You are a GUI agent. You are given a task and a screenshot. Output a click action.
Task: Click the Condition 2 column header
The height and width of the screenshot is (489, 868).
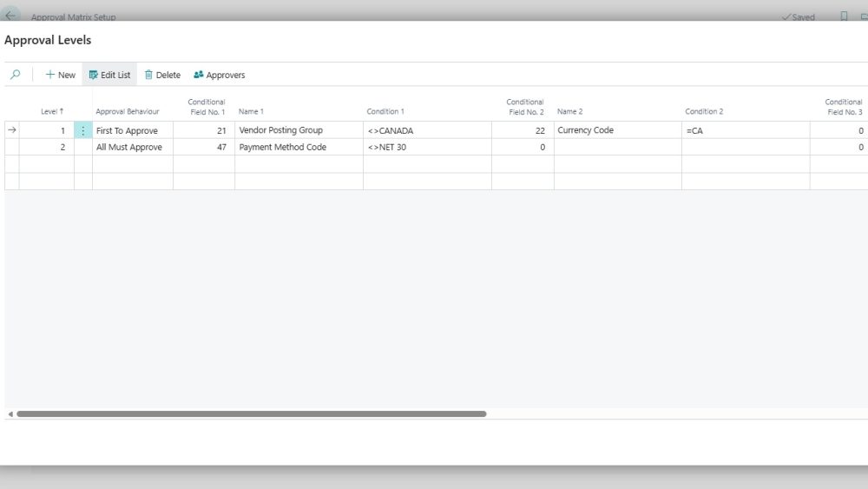tap(704, 111)
